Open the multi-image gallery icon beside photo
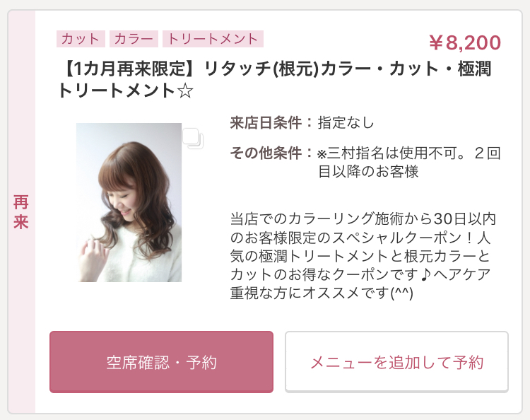Image resolution: width=530 pixels, height=420 pixels. click(x=193, y=139)
